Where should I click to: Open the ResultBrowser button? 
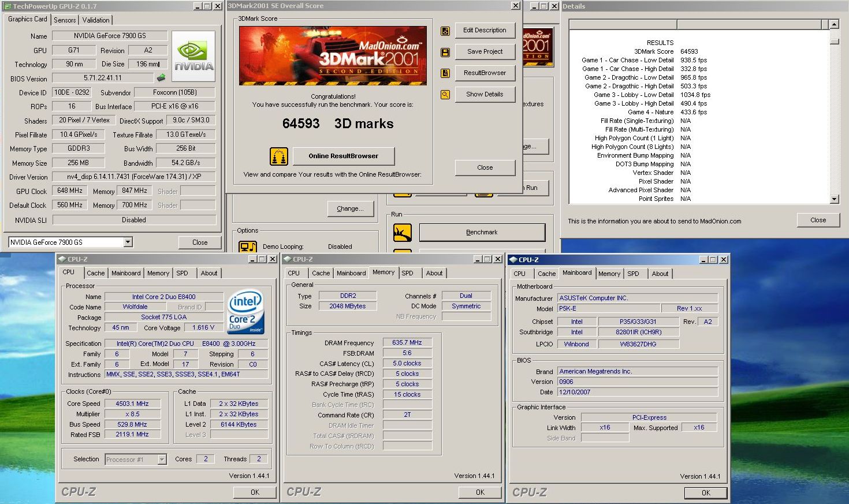(x=485, y=73)
